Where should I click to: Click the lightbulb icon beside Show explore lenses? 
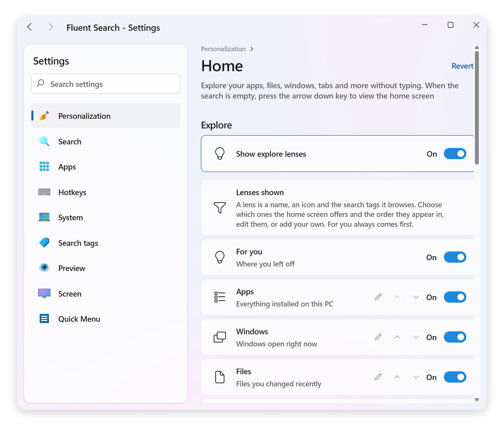tap(220, 153)
